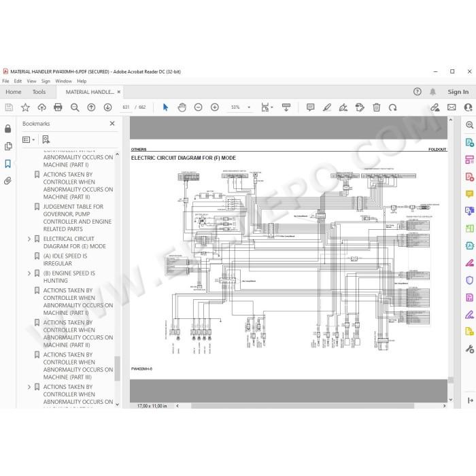Click the Save file toolbar icon

[x=9, y=107]
